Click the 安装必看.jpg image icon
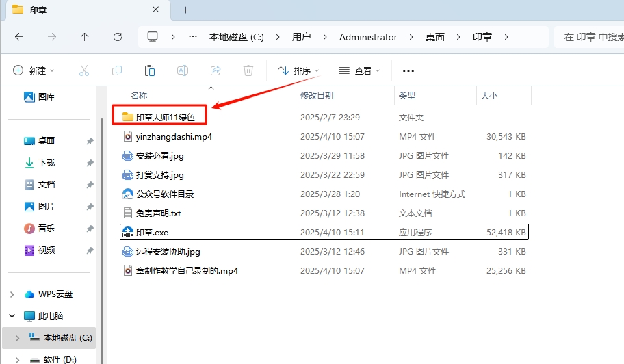 127,155
